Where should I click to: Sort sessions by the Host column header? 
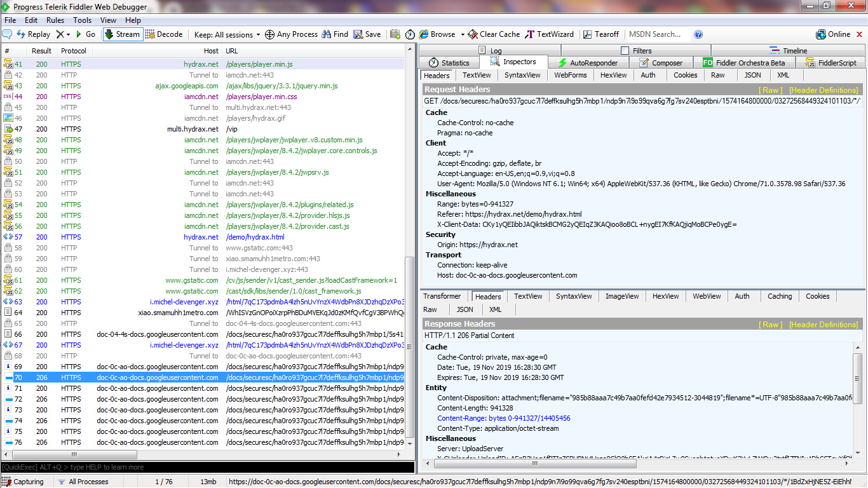(x=158, y=51)
